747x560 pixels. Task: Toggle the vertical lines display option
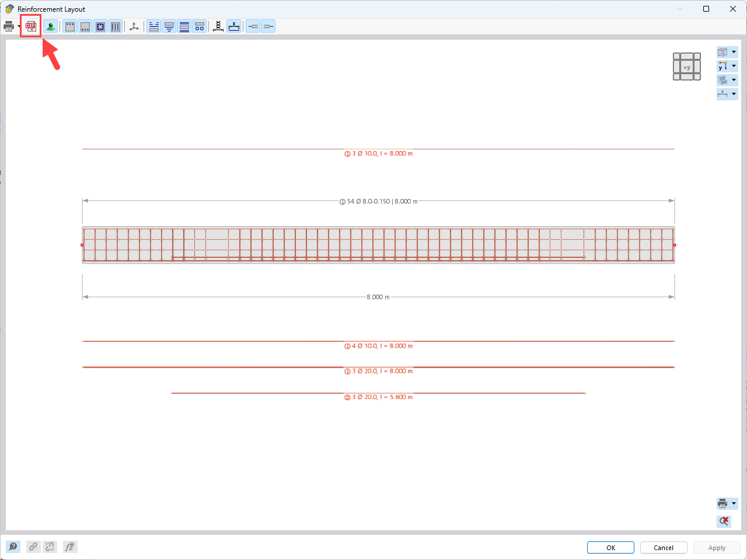[115, 26]
